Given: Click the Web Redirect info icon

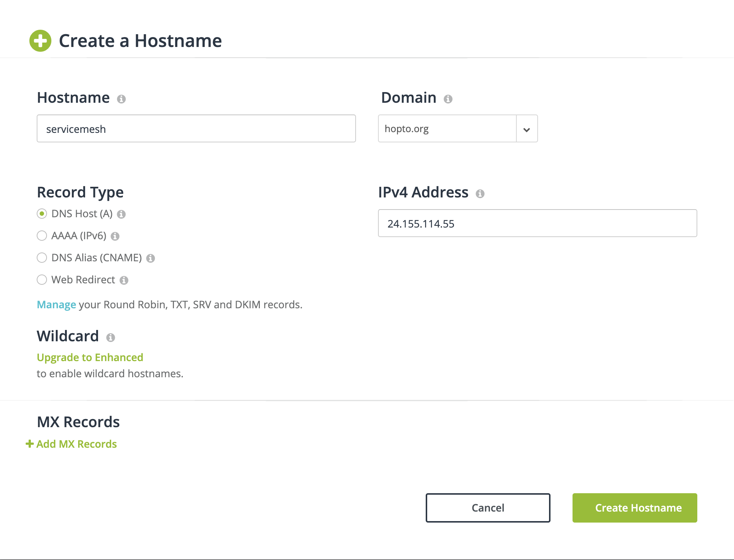Looking at the screenshot, I should point(124,280).
